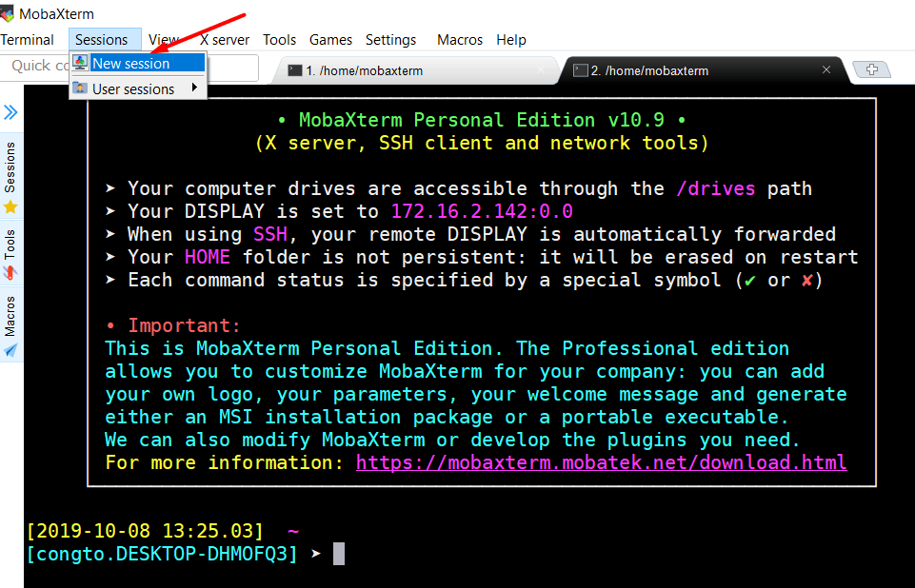Expand the collapsed sidebar with double chevron
915x588 pixels.
[10, 112]
